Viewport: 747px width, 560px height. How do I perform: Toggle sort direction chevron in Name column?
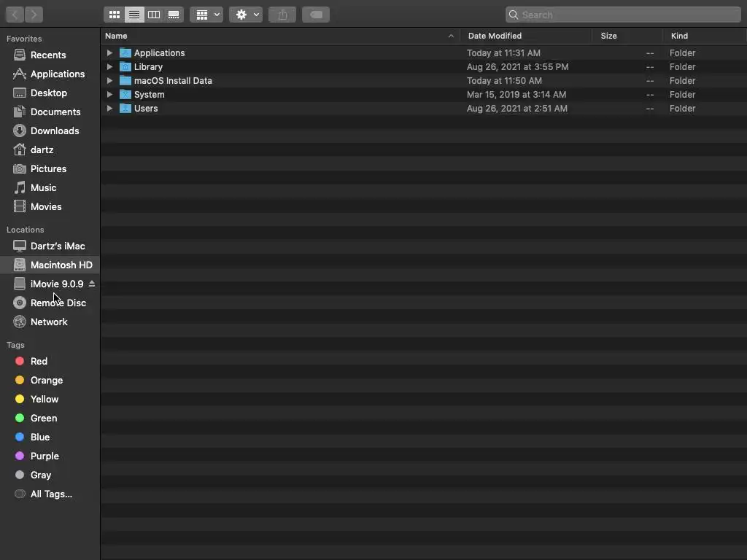click(451, 36)
